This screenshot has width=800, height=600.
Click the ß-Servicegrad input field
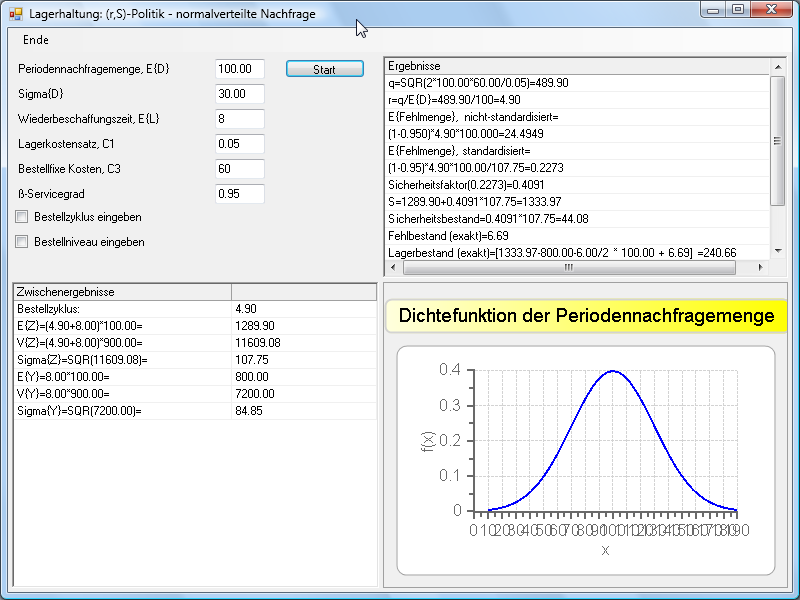coord(239,194)
